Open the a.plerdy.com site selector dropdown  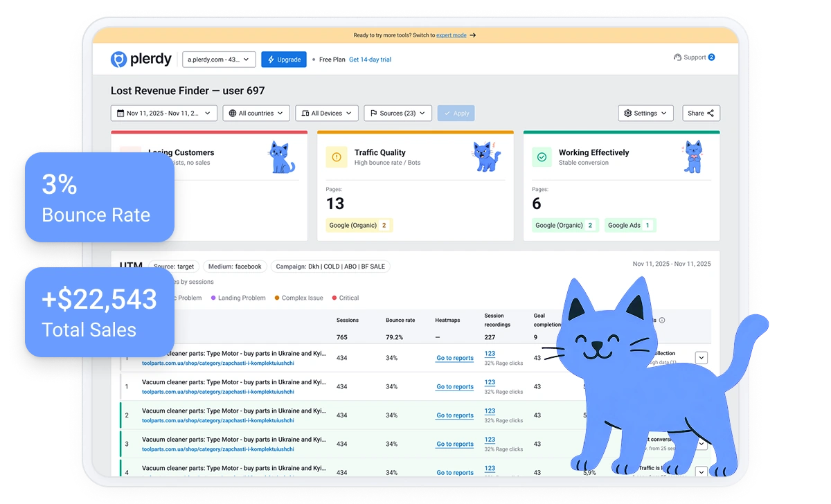tap(219, 60)
